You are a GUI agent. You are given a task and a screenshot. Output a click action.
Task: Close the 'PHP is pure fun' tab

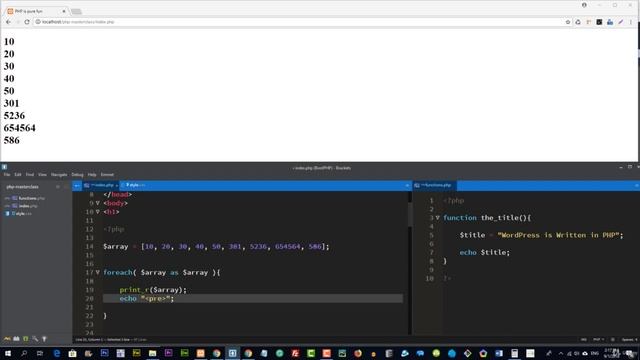(64, 11)
